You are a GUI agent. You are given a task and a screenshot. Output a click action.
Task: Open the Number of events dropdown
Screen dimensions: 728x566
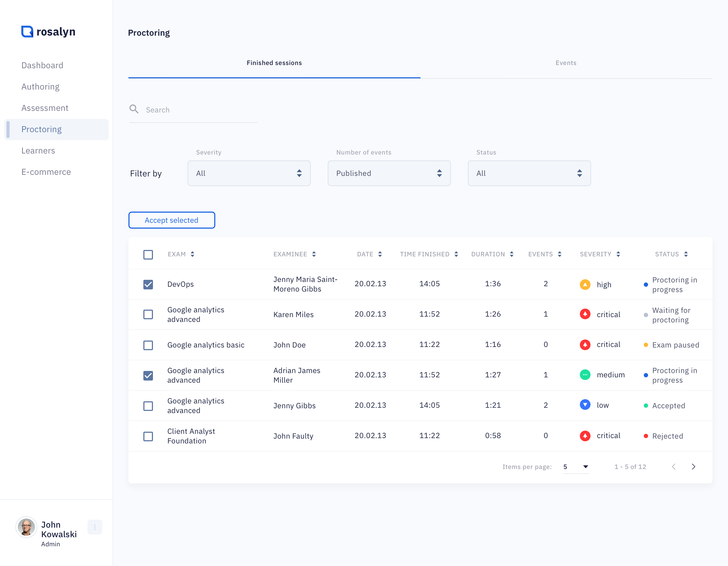click(x=389, y=173)
